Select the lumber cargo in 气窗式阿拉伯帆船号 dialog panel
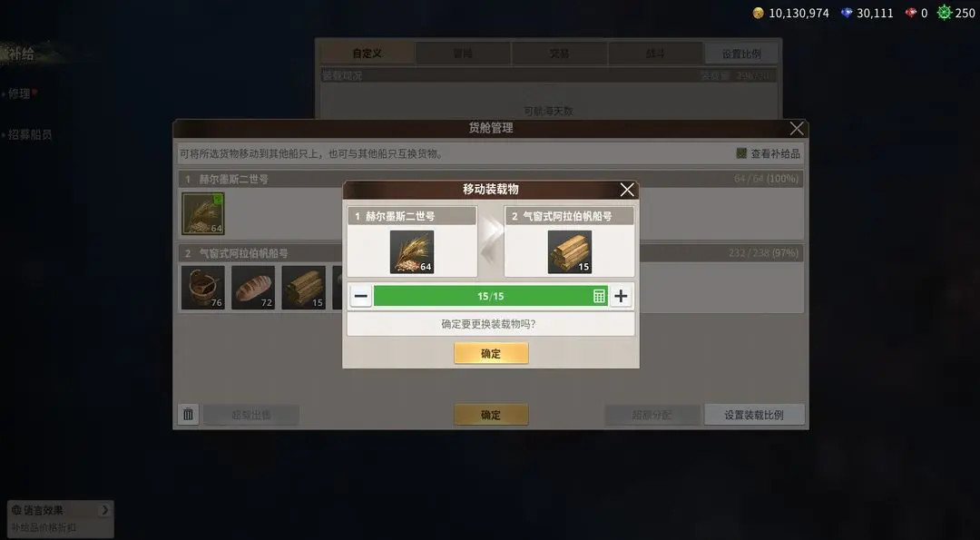The height and width of the screenshot is (540, 980). (569, 252)
